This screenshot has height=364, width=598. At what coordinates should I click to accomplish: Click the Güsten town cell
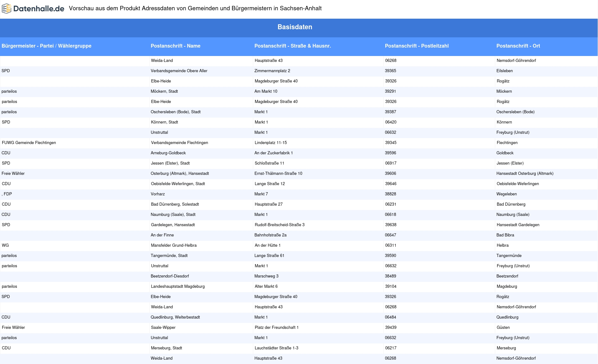coord(503,328)
